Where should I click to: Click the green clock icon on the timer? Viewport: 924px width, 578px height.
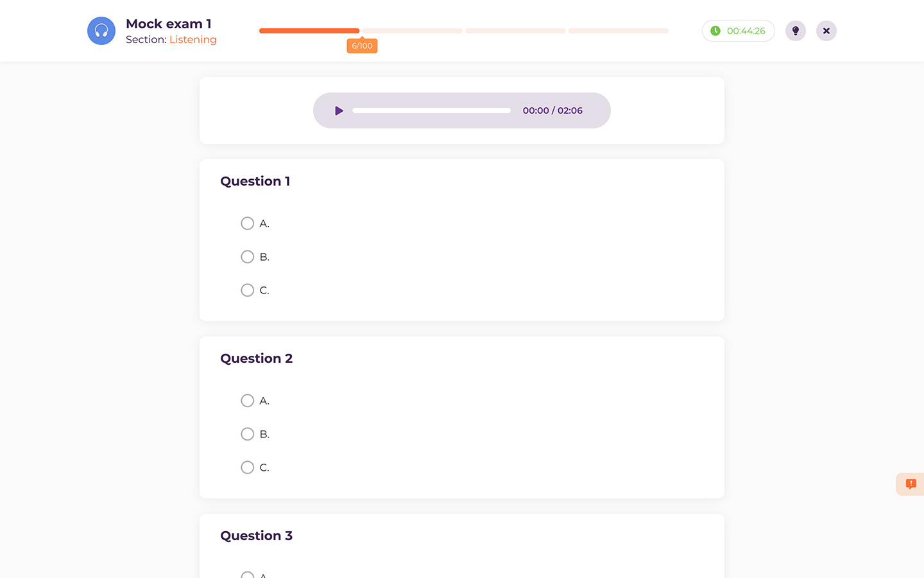(714, 30)
